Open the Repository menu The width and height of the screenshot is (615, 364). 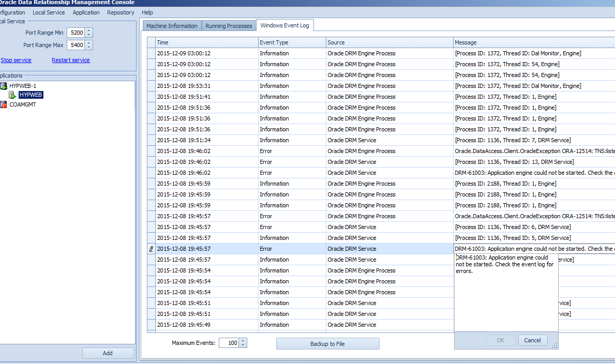point(121,12)
